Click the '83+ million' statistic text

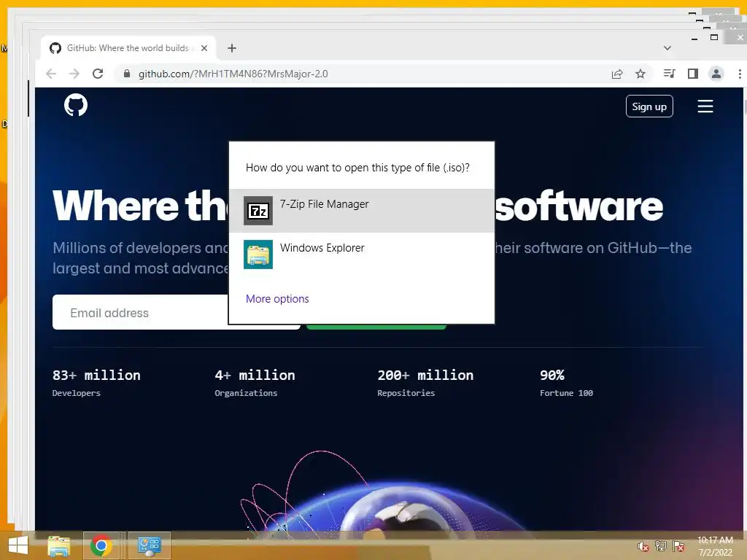coord(96,376)
